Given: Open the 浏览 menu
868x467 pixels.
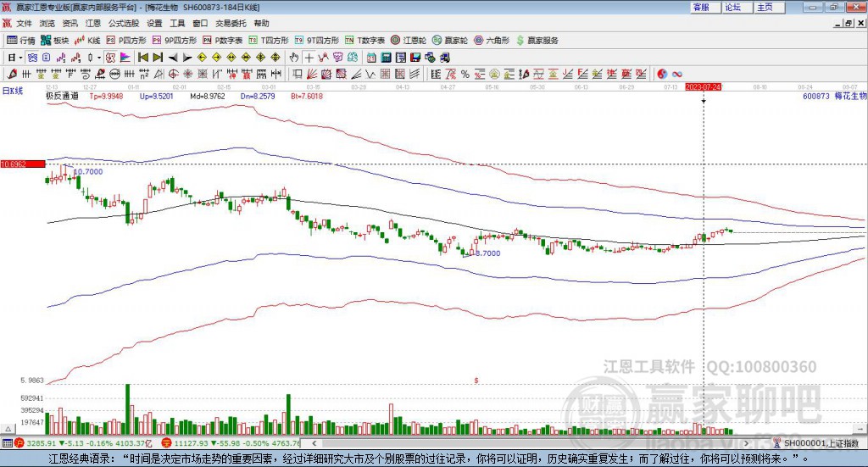Looking at the screenshot, I should 47,23.
